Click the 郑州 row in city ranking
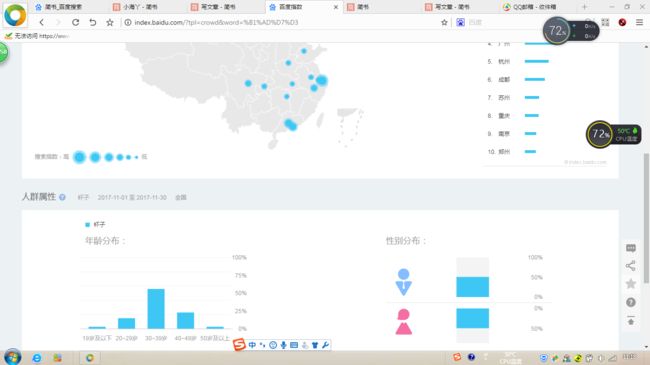The image size is (650, 365). [x=512, y=152]
